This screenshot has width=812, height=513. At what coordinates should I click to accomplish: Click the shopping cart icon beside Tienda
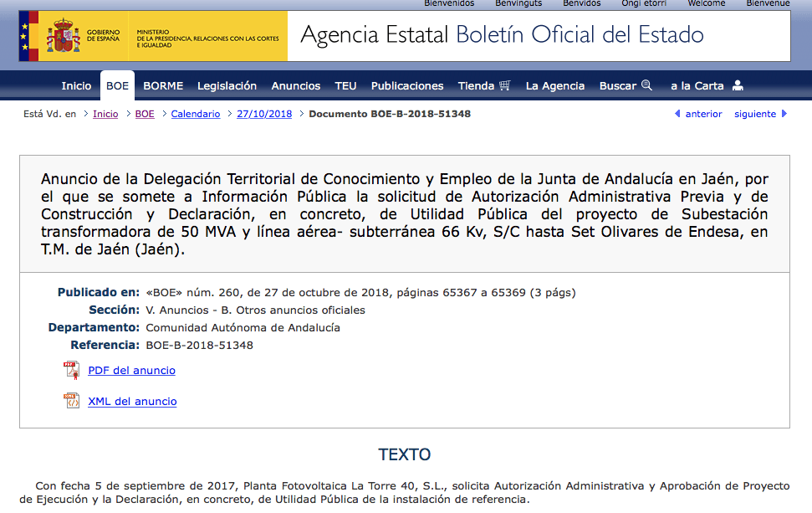click(505, 85)
